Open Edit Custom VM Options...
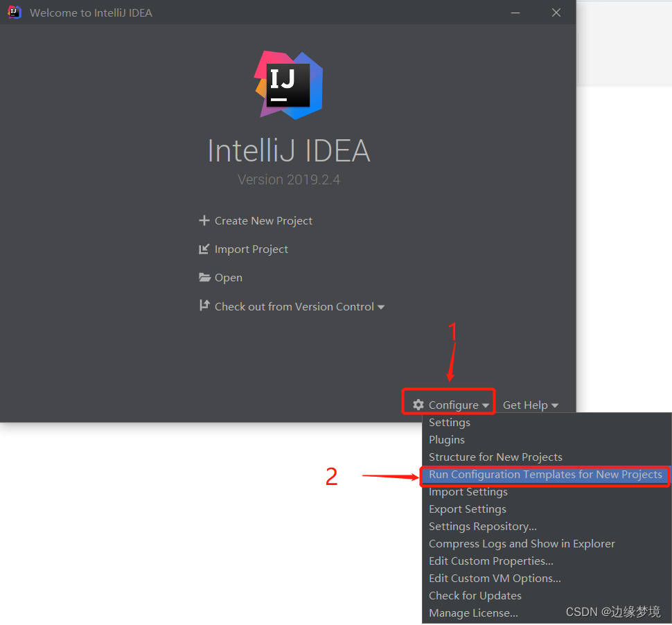672x625 pixels. click(x=546, y=579)
